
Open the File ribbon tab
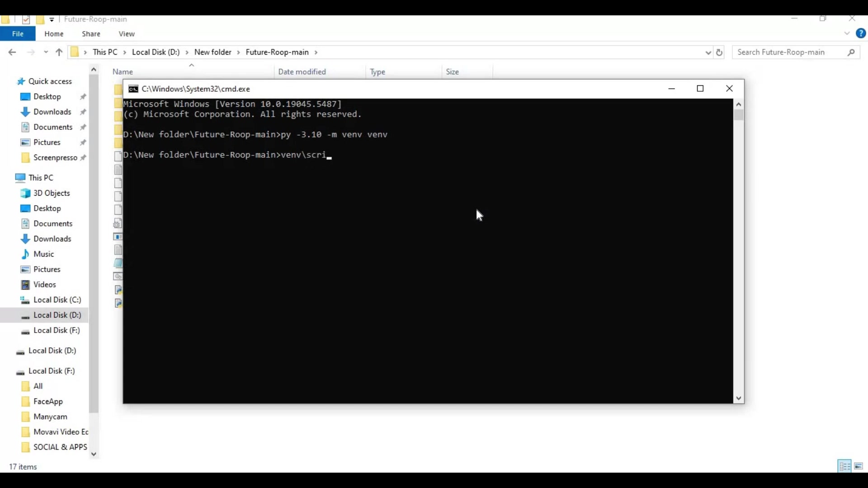[18, 34]
